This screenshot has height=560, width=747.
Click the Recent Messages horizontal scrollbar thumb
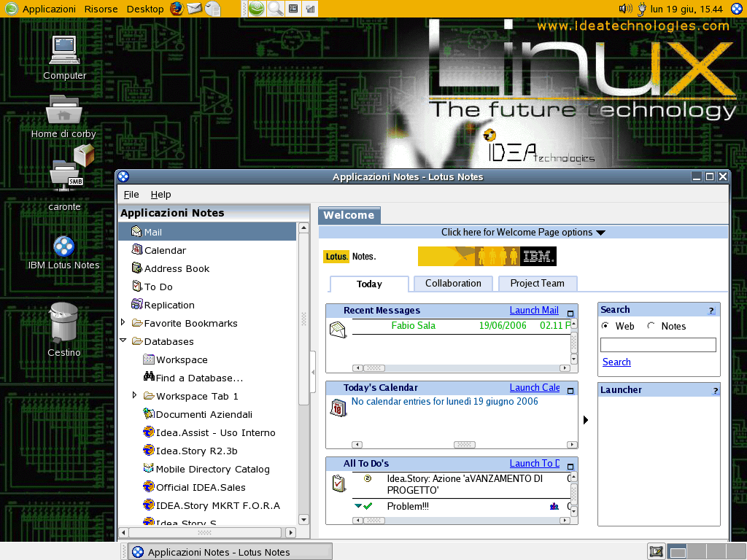coord(374,368)
